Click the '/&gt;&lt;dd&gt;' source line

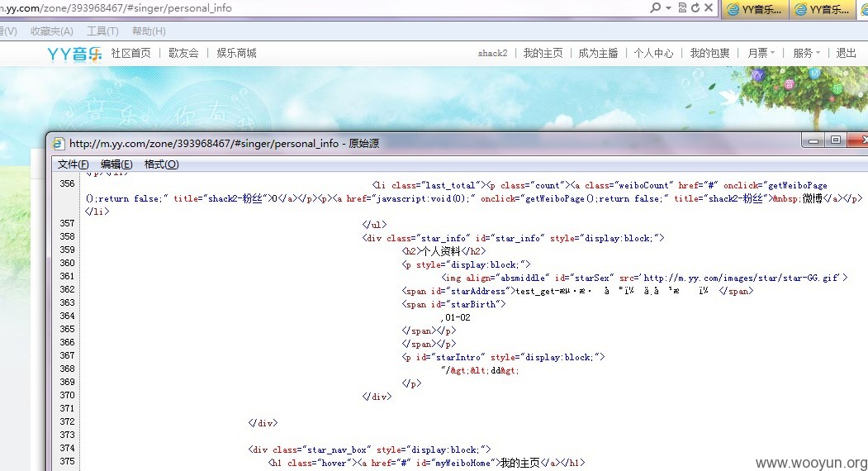click(481, 371)
